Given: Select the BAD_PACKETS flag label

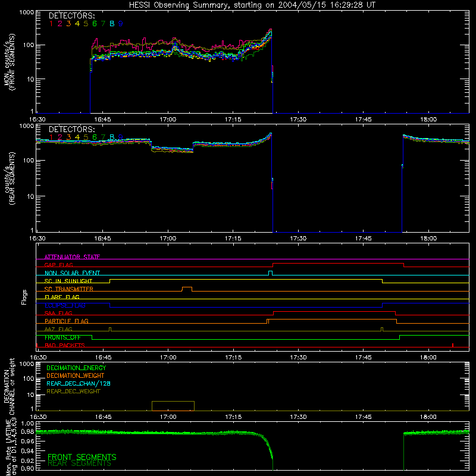Looking at the screenshot, I should [x=65, y=345].
